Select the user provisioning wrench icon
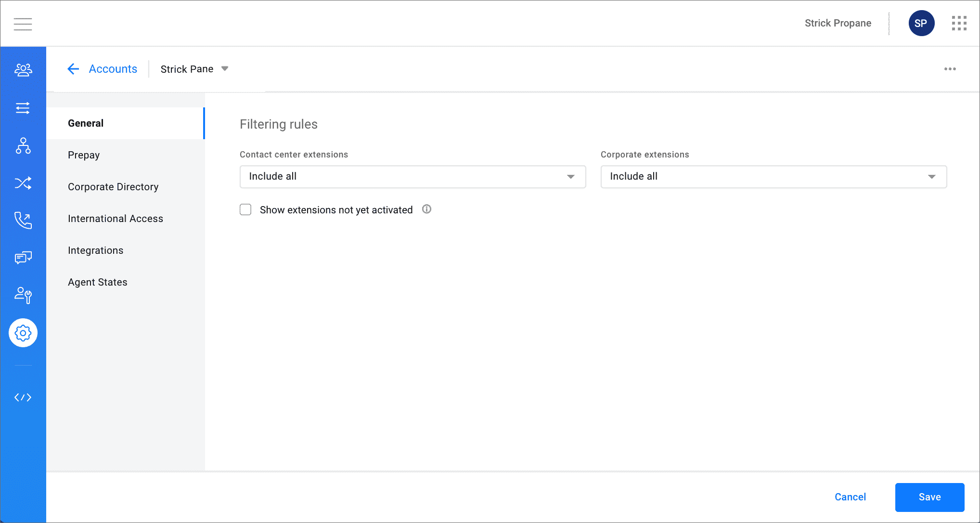Viewport: 980px width, 523px height. coord(23,295)
